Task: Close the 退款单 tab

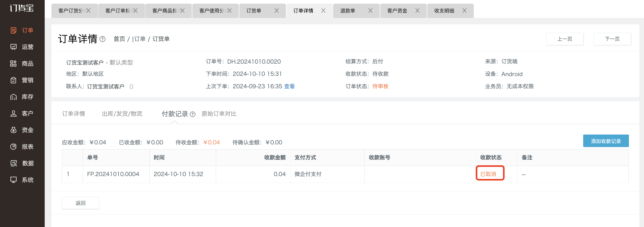Action: pos(371,11)
